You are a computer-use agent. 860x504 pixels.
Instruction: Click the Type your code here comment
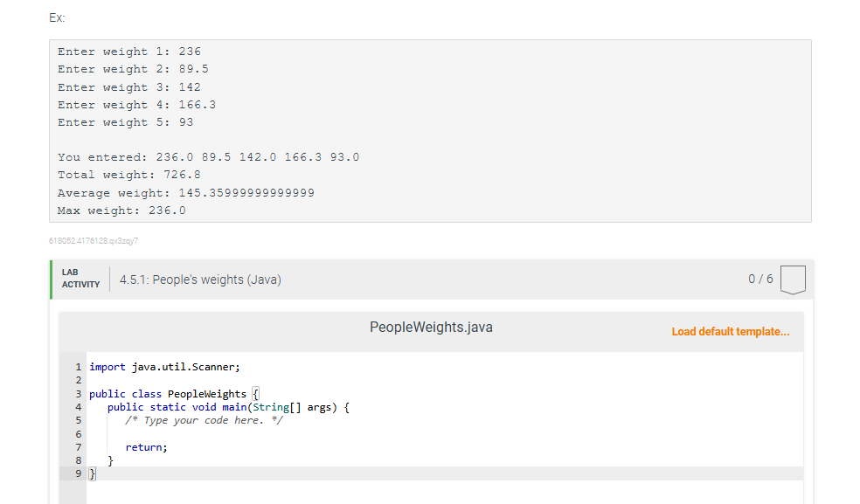pos(204,421)
